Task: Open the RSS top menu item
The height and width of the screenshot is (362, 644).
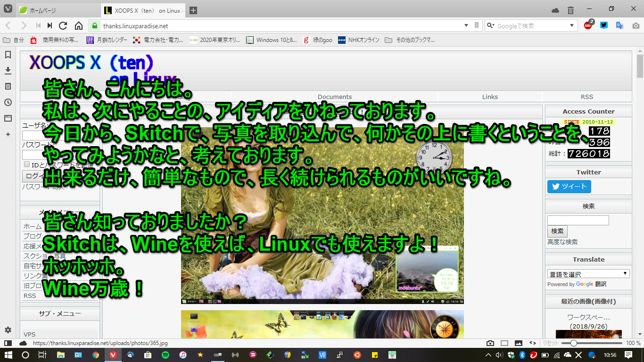Action: tap(587, 97)
